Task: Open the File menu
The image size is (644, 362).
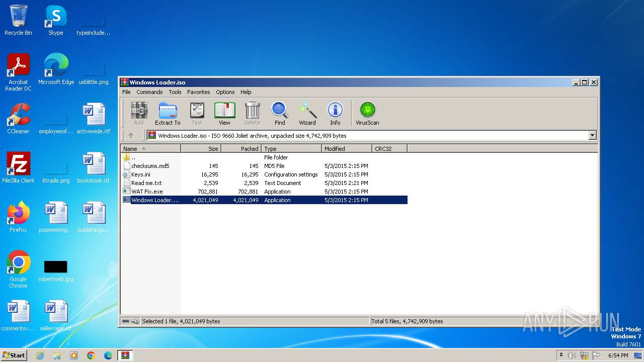Action: pyautogui.click(x=126, y=92)
